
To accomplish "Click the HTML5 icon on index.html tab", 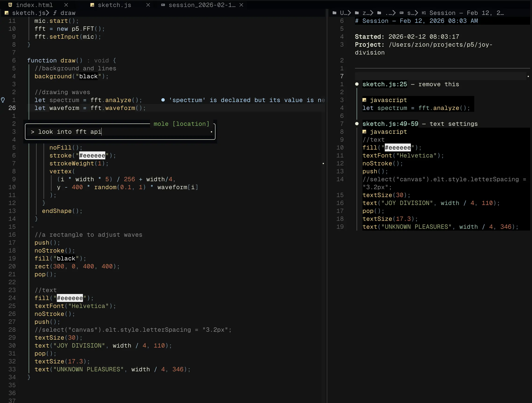I will pyautogui.click(x=10, y=5).
